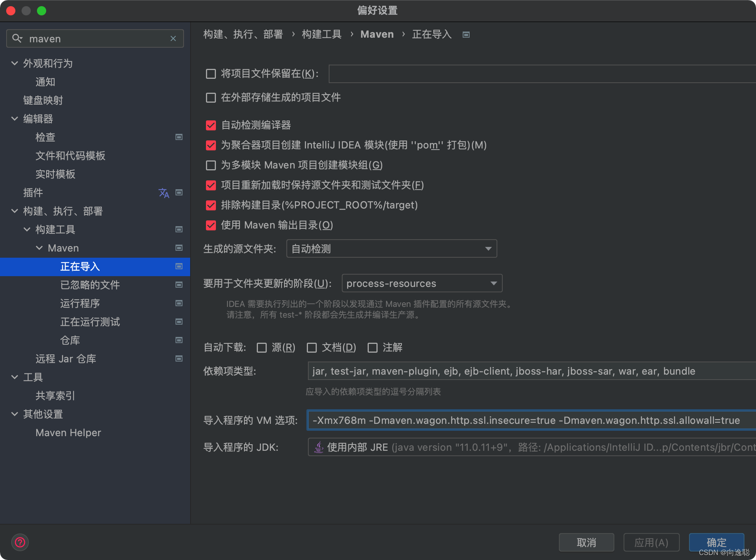Enable auto-download 注解 checkbox
The height and width of the screenshot is (560, 756).
pyautogui.click(x=373, y=348)
